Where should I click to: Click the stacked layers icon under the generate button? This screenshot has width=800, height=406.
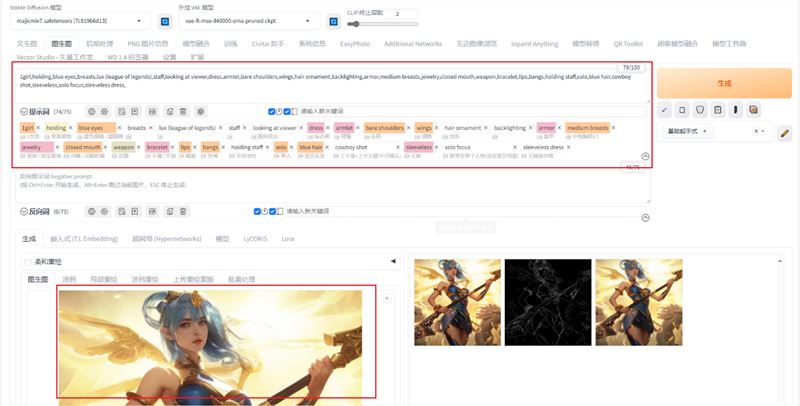[x=753, y=110]
